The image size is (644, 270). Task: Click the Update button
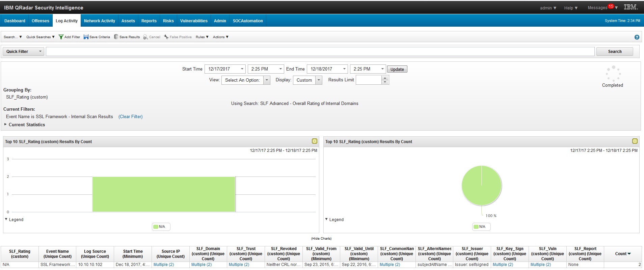click(x=397, y=69)
